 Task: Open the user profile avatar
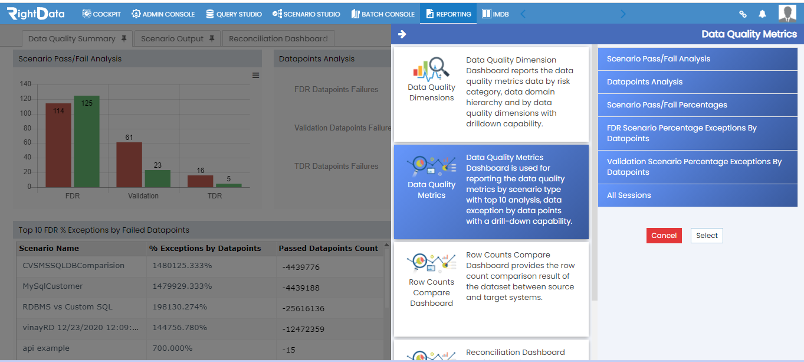787,14
